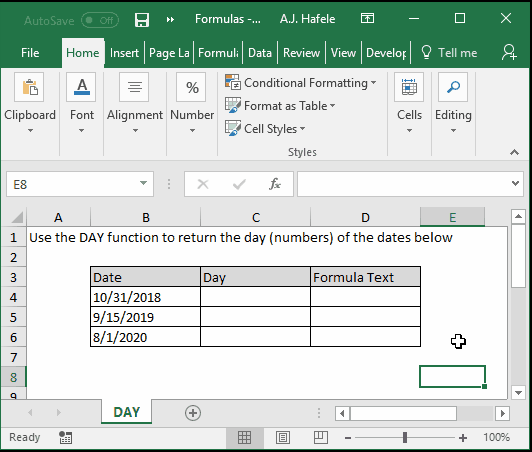Click the Tell me lightbulb icon
The width and height of the screenshot is (532, 452).
click(x=426, y=52)
